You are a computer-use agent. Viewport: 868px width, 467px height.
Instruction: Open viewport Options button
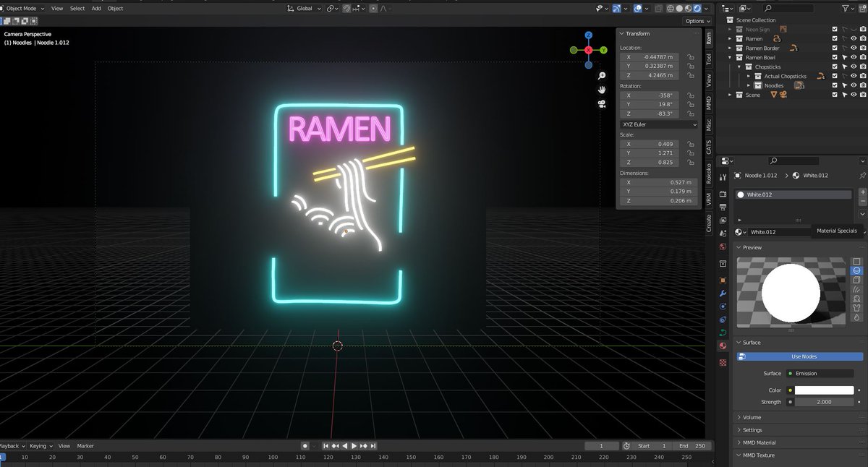click(697, 21)
